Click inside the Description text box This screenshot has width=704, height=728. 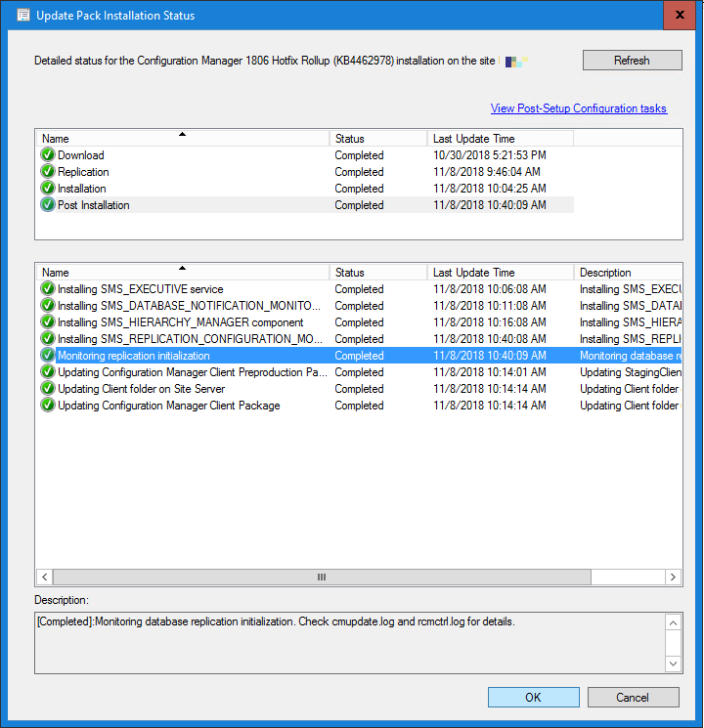coord(350,643)
